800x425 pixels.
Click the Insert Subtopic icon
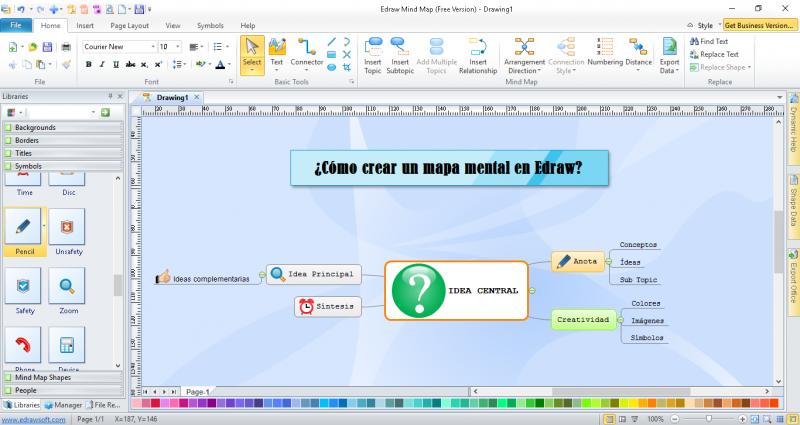pos(400,54)
